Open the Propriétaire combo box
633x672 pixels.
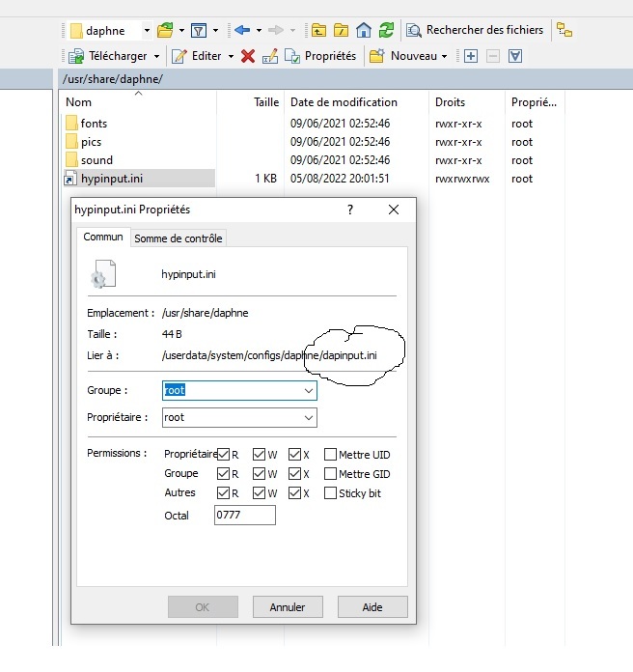tap(239, 417)
